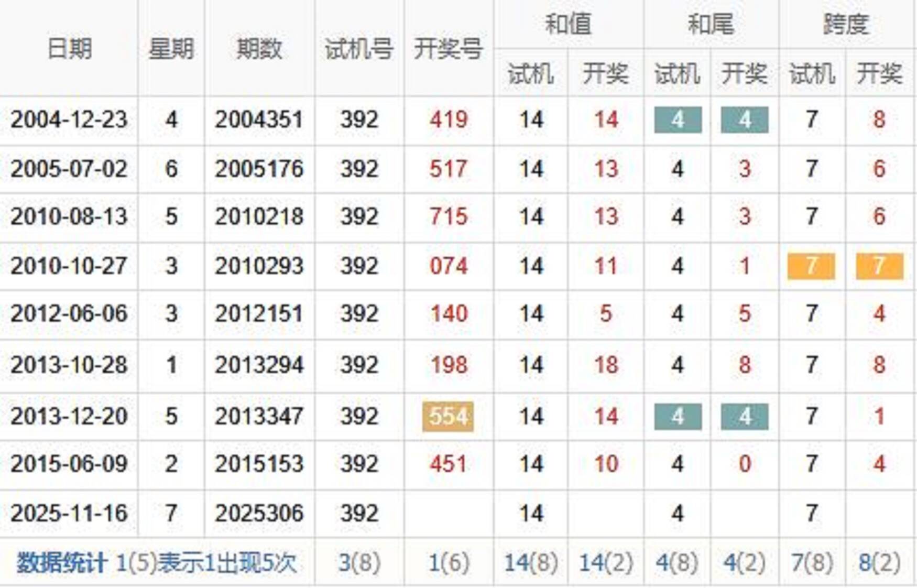This screenshot has height=588, width=917.
Task: Select issue number 2025306
Action: point(259,513)
